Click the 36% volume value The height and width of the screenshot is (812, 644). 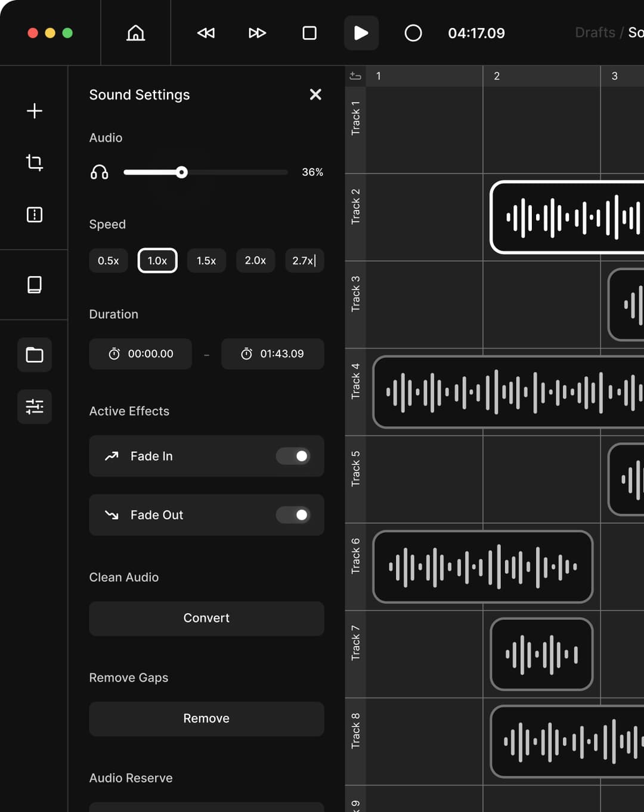pyautogui.click(x=312, y=172)
